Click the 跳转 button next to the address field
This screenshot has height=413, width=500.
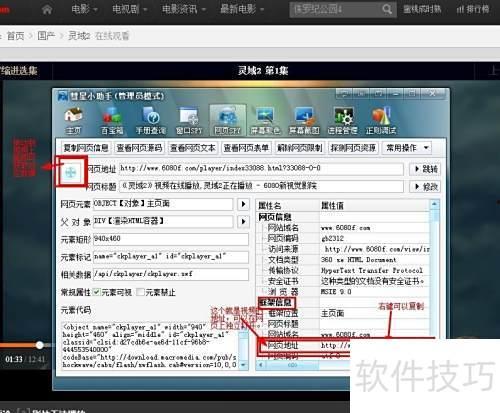425,169
